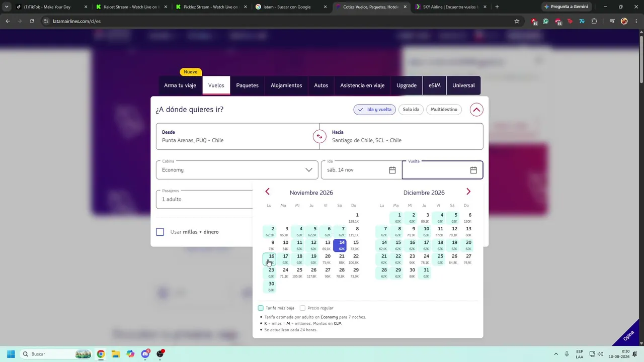Reload the page in Chrome
This screenshot has width=644, height=362.
pos(32,21)
